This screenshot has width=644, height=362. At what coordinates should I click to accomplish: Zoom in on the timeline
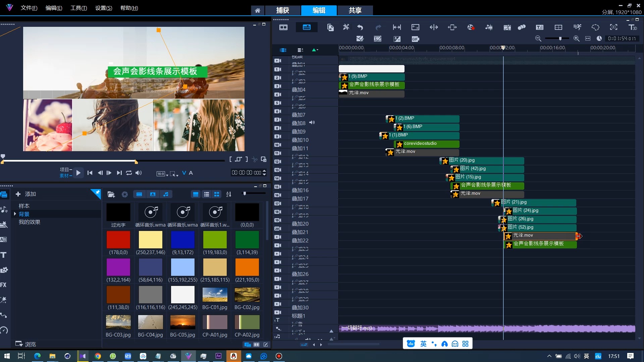coord(576,39)
